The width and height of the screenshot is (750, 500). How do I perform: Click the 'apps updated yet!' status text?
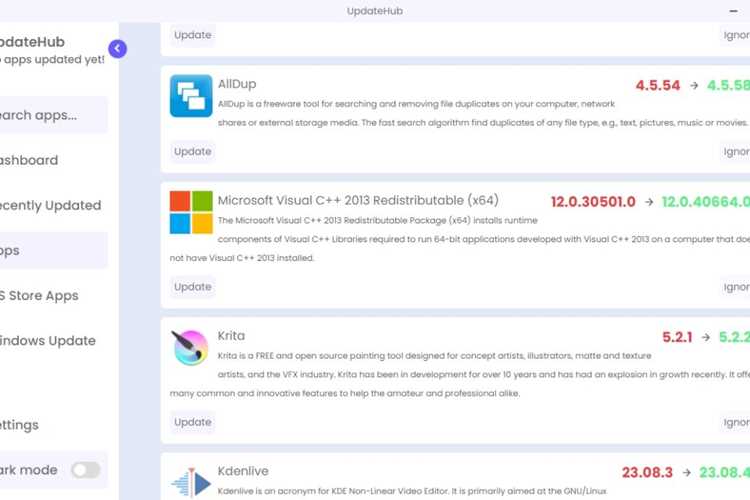point(52,59)
